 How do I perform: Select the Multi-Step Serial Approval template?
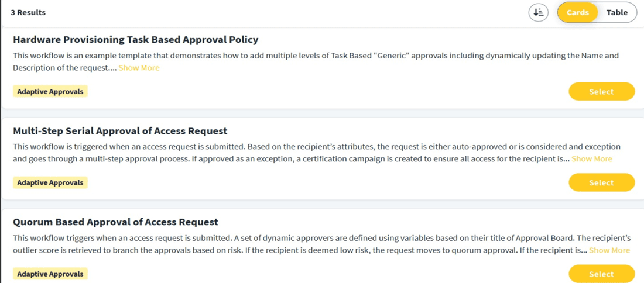tap(601, 182)
